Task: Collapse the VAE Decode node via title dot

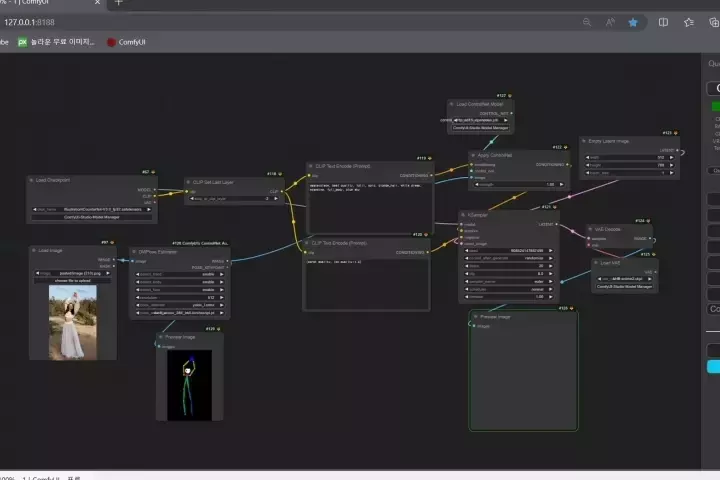Action: 591,229
